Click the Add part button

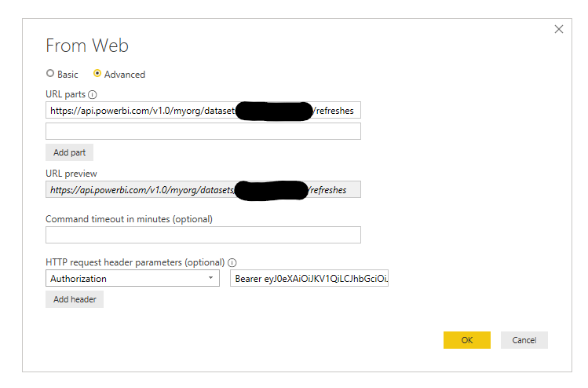(69, 152)
